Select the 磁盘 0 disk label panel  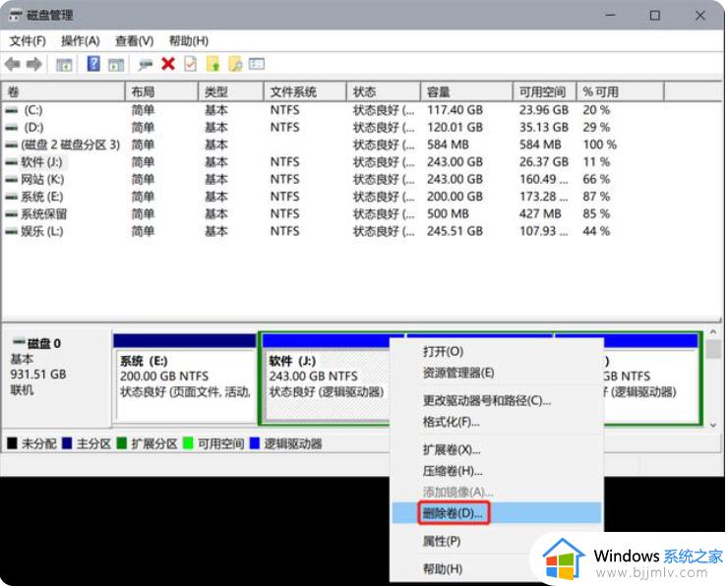click(x=57, y=378)
